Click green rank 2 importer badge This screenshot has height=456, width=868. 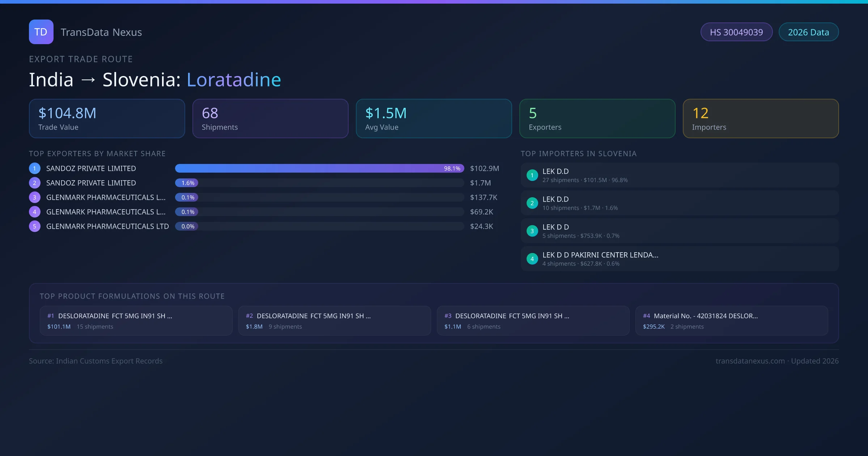point(532,203)
